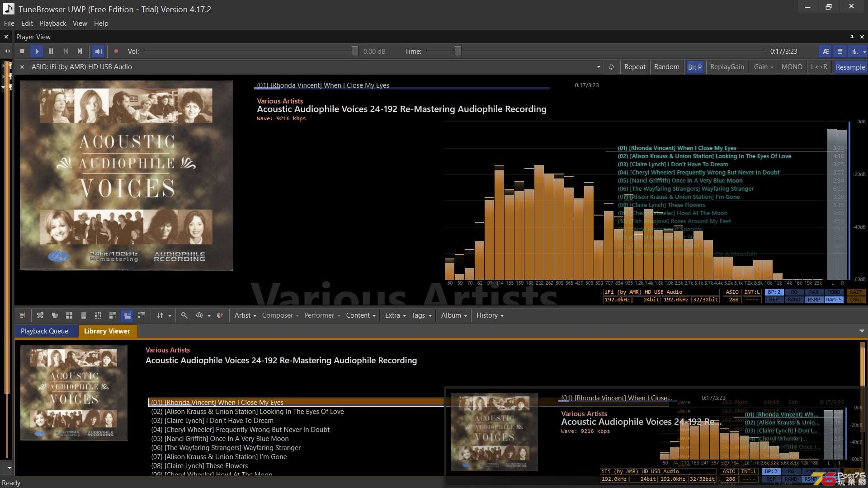Click the sort order arrows icon
The height and width of the screenshot is (488, 868).
coord(160,315)
